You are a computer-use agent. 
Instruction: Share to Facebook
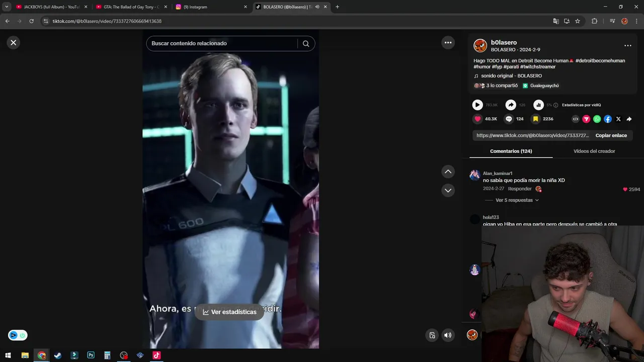click(x=608, y=119)
